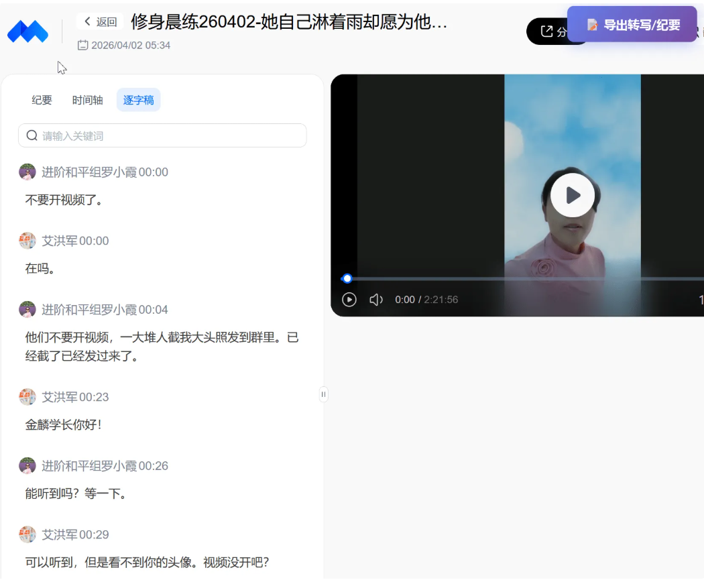Select transcript line 能听到吗?等一下。
704x588 pixels.
[76, 494]
